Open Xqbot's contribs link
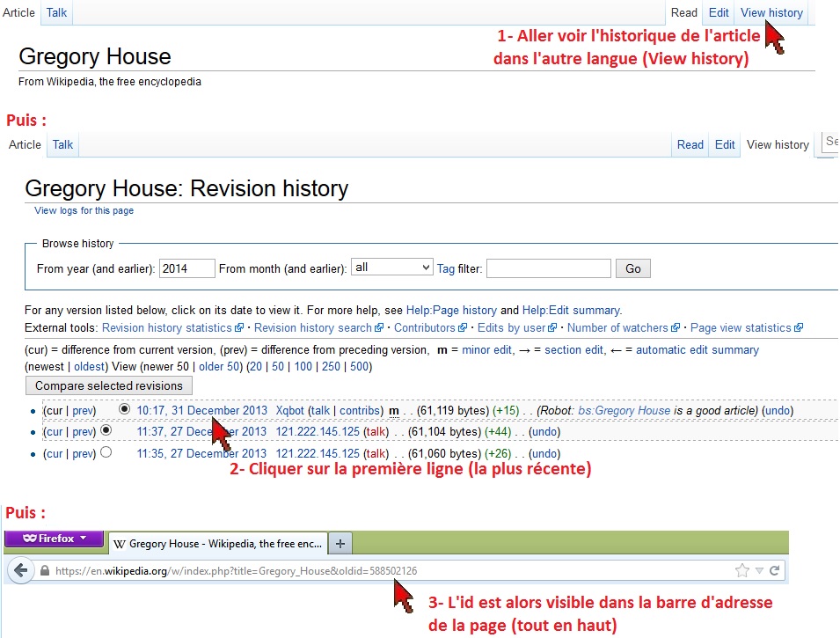Screen dimensions: 840x638 click(x=360, y=410)
